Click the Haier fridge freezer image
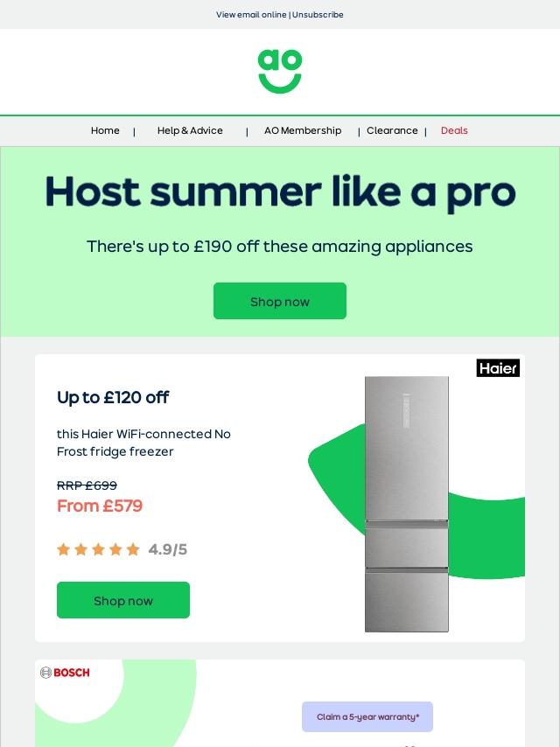This screenshot has width=560, height=747. (407, 504)
